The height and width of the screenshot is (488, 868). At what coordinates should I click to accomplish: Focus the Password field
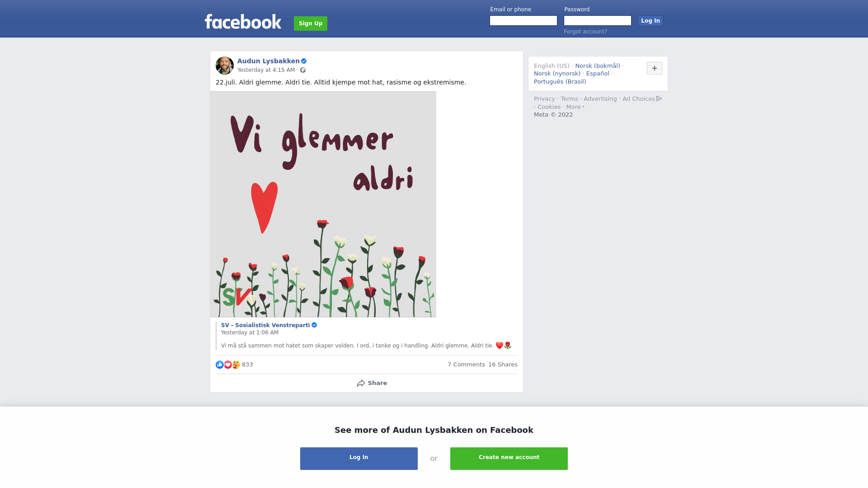coord(598,21)
